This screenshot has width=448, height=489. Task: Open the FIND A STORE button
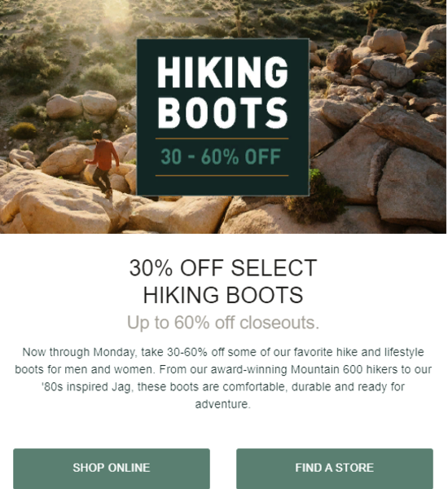(x=335, y=468)
